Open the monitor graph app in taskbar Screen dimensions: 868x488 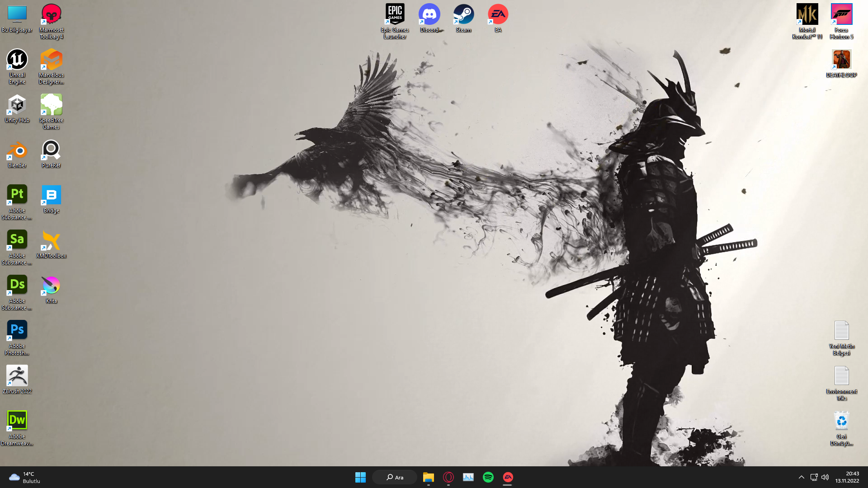(468, 477)
